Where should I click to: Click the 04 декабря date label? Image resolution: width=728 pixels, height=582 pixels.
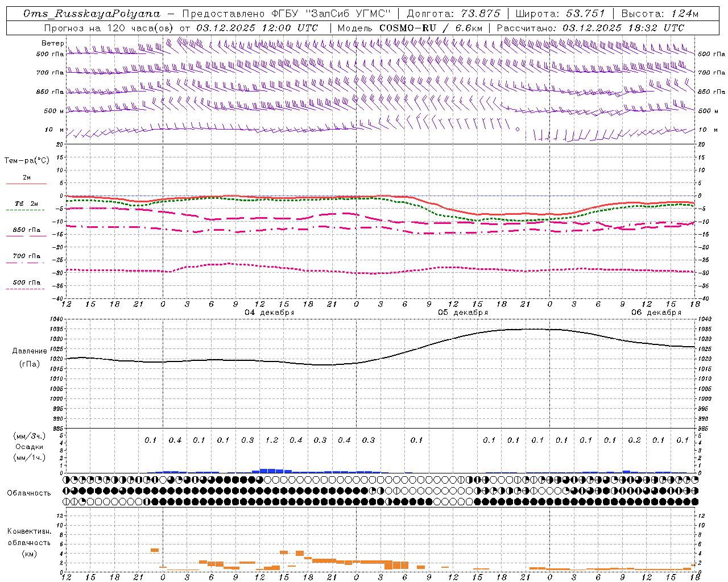point(270,313)
